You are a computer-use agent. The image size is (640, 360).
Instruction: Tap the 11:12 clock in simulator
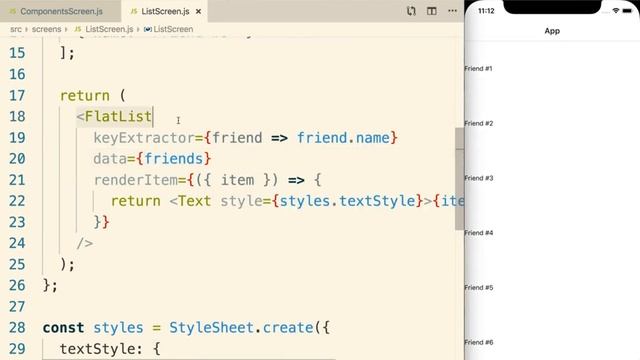coord(486,11)
